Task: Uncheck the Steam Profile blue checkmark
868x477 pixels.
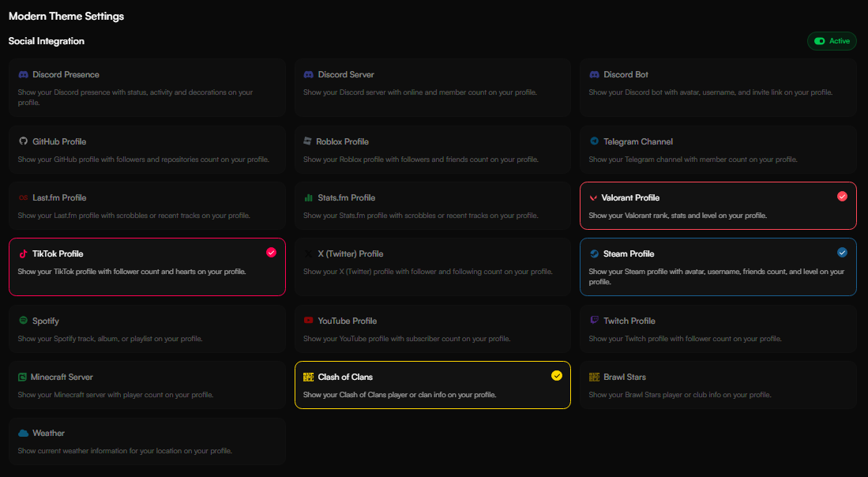Action: pyautogui.click(x=842, y=253)
